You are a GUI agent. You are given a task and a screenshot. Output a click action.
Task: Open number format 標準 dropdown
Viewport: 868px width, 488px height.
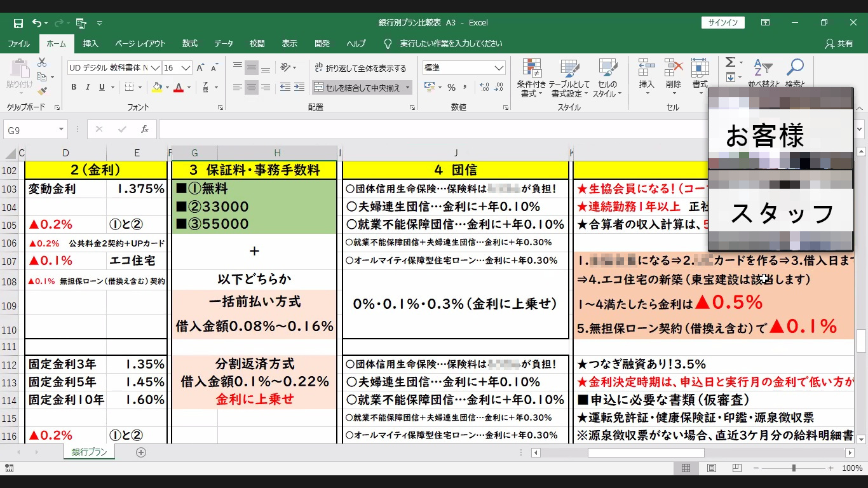coord(499,67)
